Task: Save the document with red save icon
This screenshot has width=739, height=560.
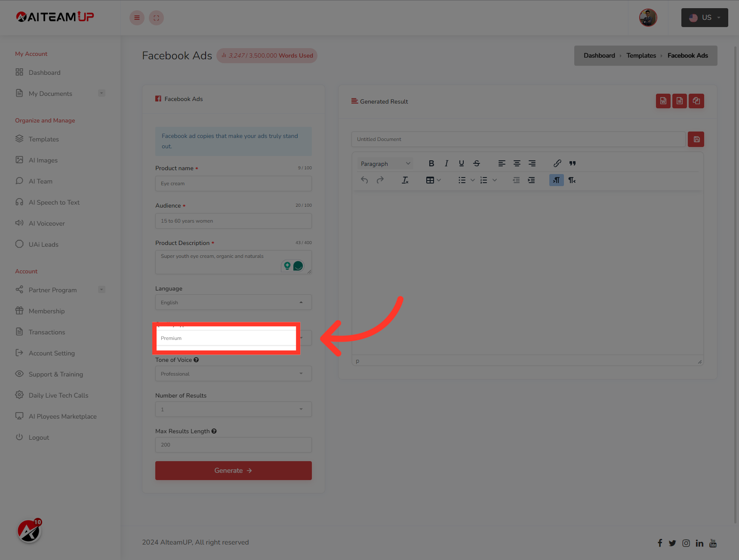Action: 696,139
